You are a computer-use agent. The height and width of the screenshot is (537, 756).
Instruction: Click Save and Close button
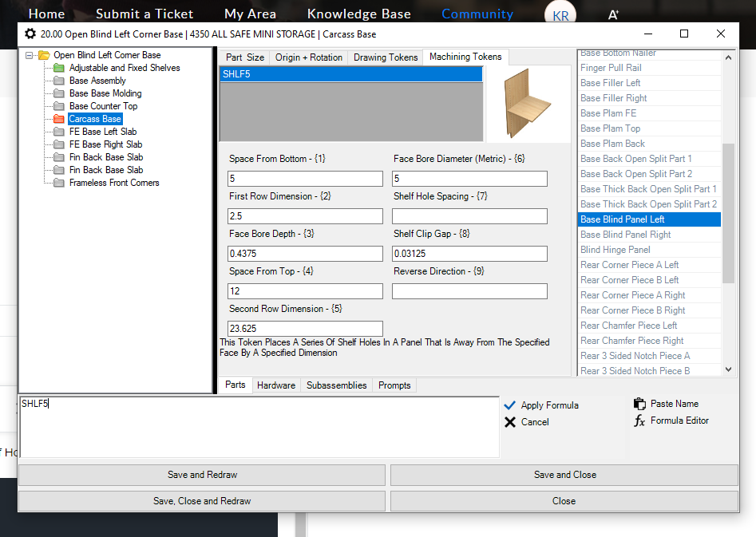(x=564, y=475)
